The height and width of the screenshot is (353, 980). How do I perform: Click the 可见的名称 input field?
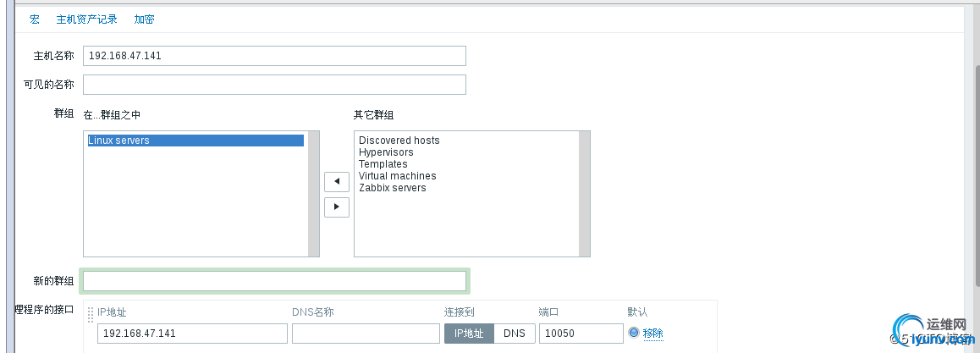274,85
